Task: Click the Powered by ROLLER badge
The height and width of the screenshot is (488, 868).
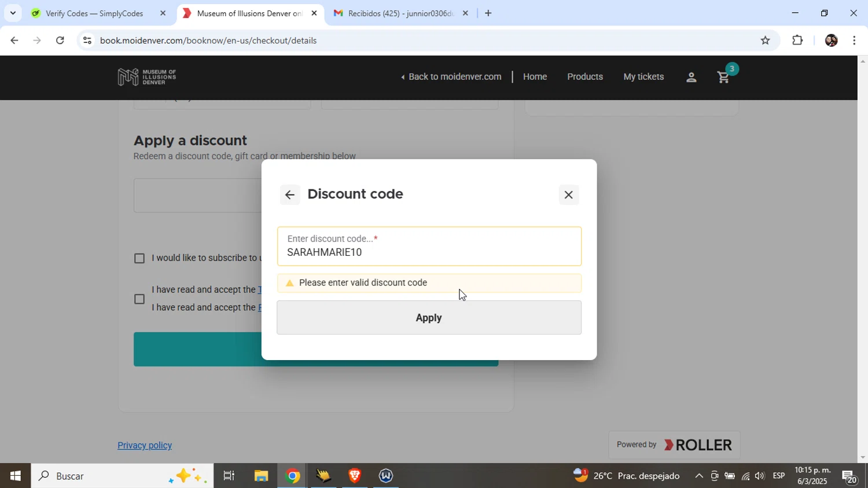Action: [674, 445]
